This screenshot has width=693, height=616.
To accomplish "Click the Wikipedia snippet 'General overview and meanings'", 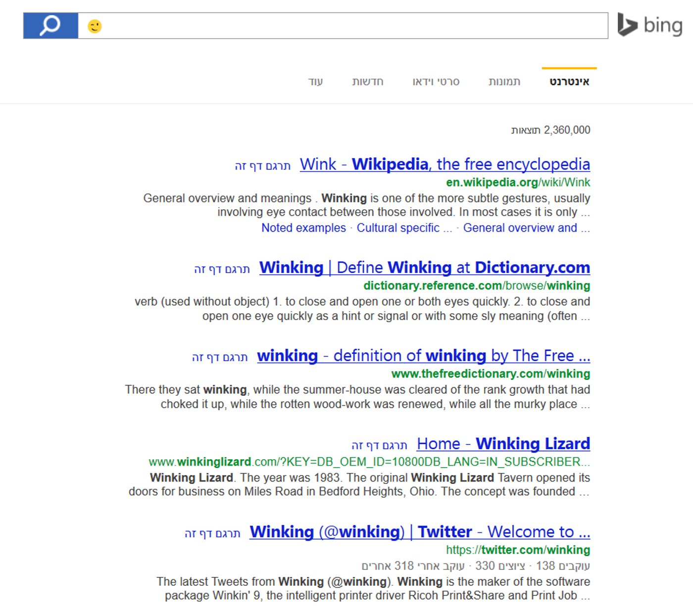I will tap(367, 205).
